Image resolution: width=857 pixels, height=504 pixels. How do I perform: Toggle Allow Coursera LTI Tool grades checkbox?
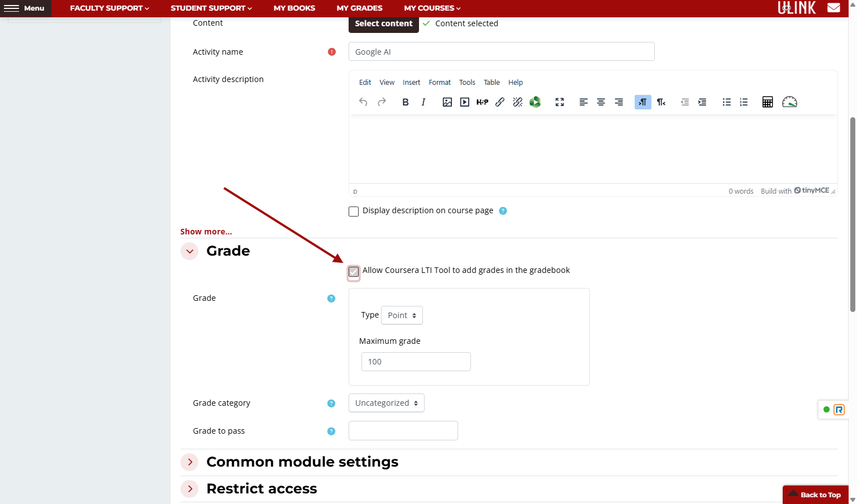coord(354,272)
